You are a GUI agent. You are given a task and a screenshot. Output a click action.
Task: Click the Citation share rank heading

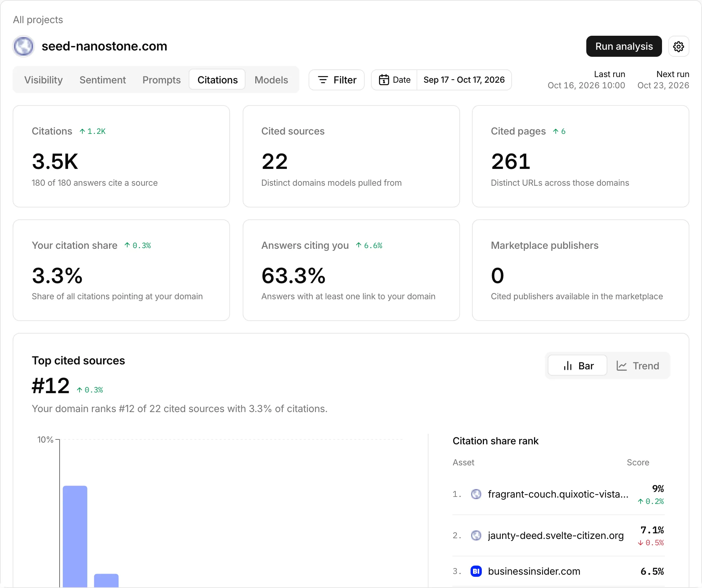(495, 441)
